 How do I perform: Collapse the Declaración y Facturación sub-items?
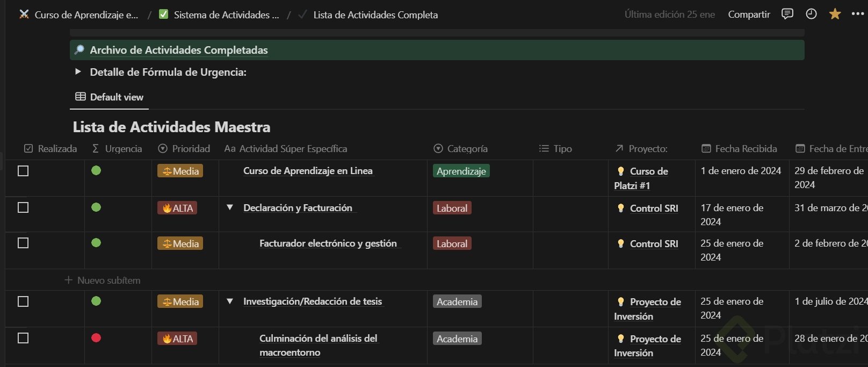click(230, 207)
